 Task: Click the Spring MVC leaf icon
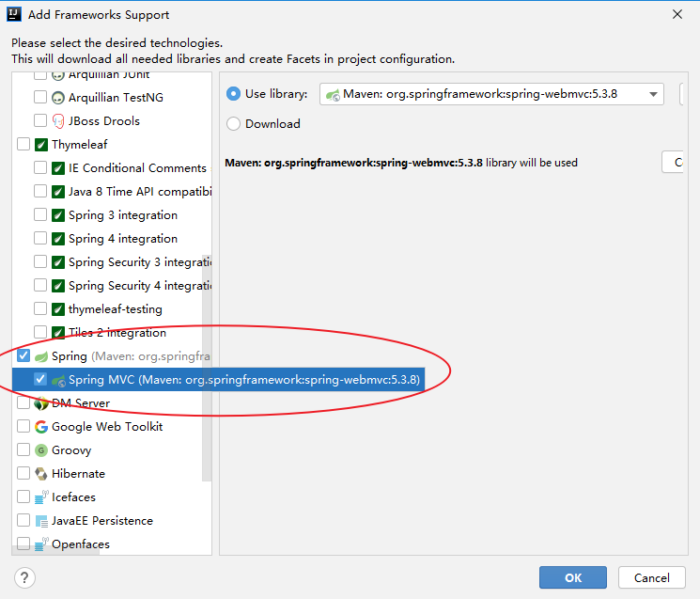point(58,380)
